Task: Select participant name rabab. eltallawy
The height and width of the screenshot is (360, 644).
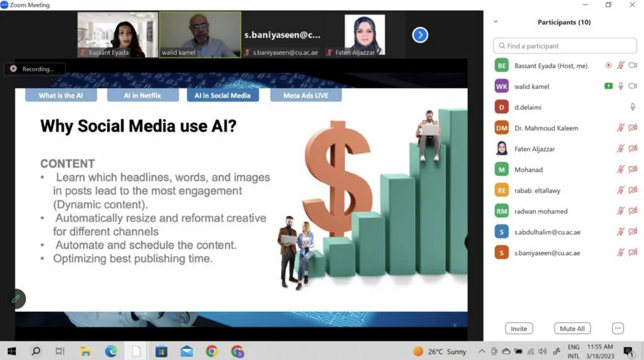Action: pyautogui.click(x=537, y=191)
